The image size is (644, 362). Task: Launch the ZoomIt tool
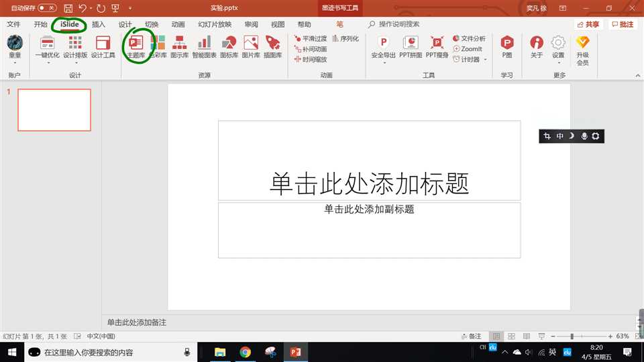pos(468,49)
